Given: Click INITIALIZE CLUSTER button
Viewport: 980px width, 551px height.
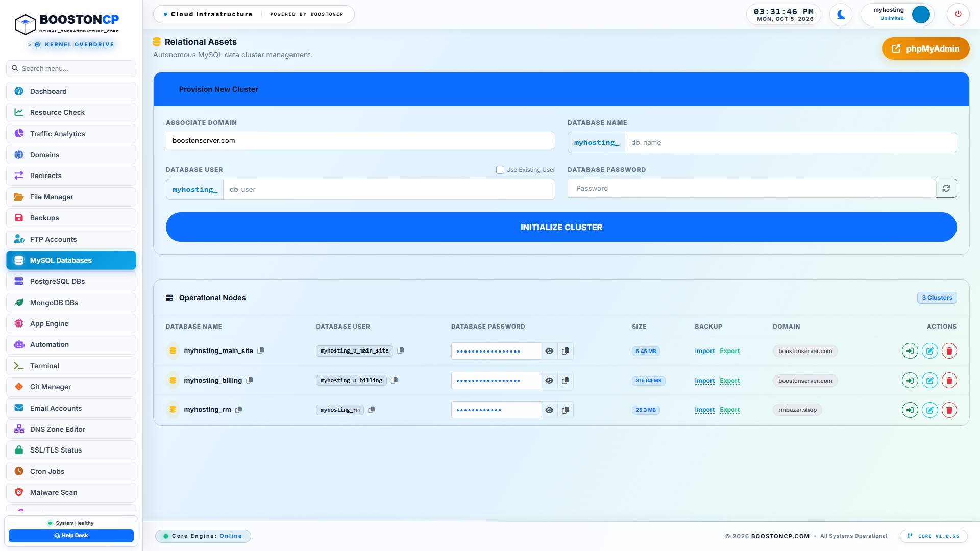Looking at the screenshot, I should tap(561, 227).
